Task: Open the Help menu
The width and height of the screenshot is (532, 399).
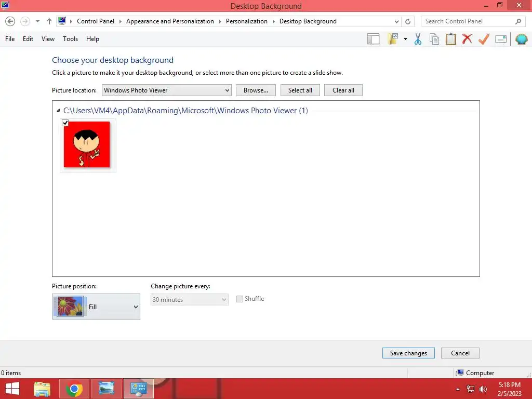Action: [92, 38]
